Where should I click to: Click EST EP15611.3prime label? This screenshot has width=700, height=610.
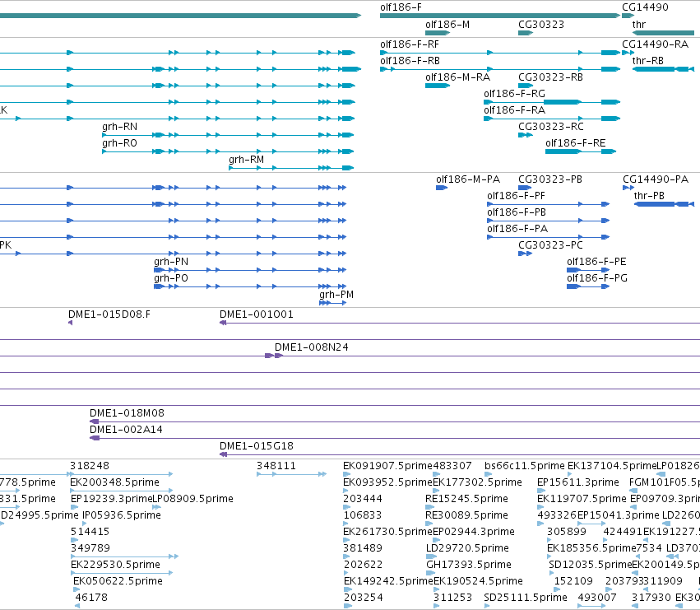pos(578,482)
